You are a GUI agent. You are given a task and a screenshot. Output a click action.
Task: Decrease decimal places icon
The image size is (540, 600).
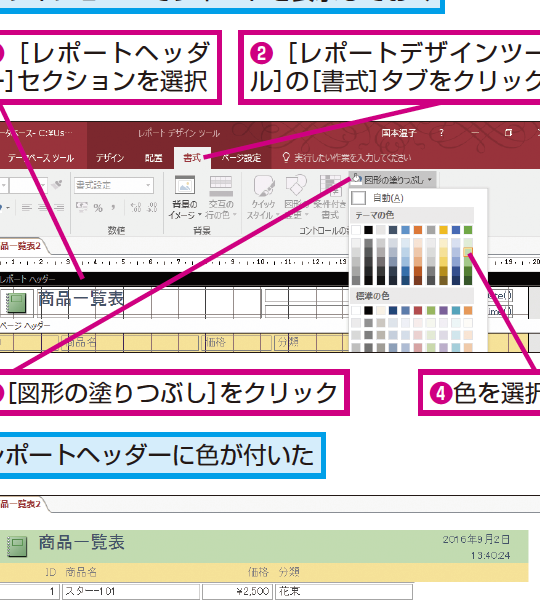152,208
